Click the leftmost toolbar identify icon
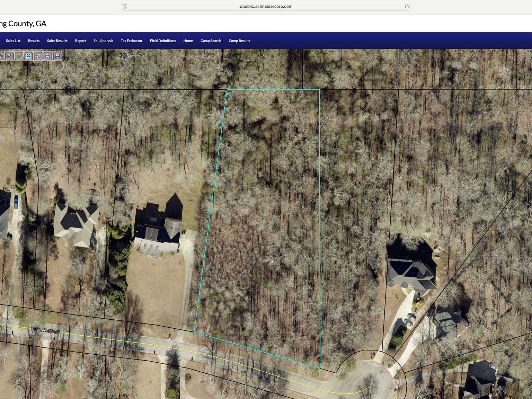This screenshot has width=532, height=399. coord(1,56)
